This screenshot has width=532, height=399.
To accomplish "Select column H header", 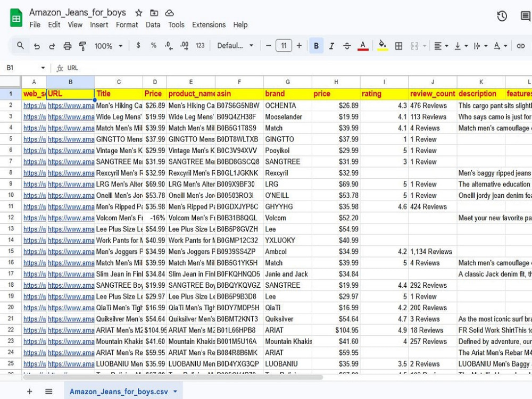I will coord(336,82).
